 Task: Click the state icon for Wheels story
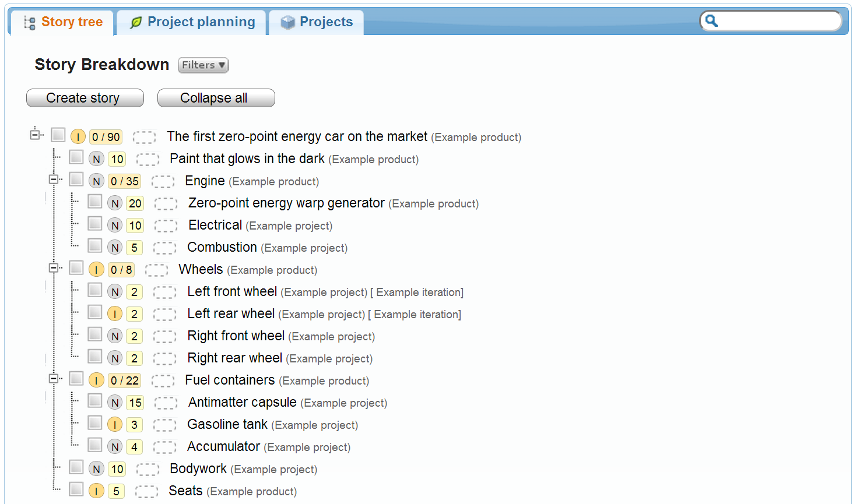[96, 270]
